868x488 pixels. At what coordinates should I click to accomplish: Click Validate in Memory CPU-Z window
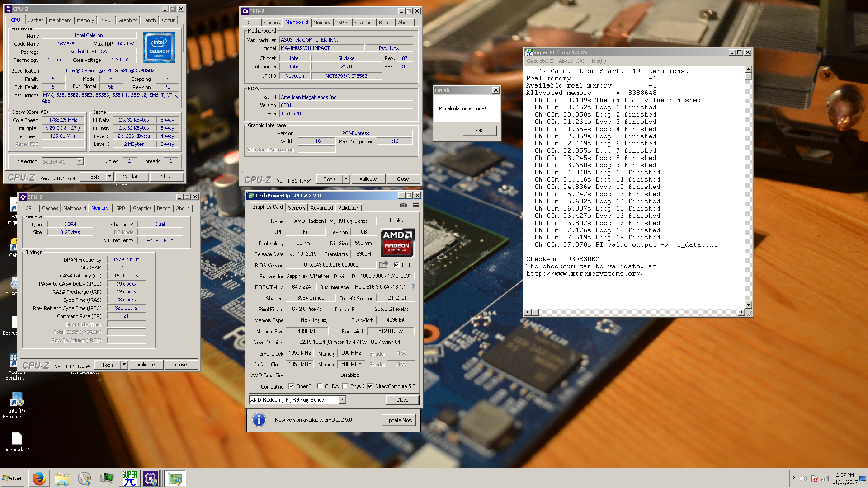tap(146, 365)
